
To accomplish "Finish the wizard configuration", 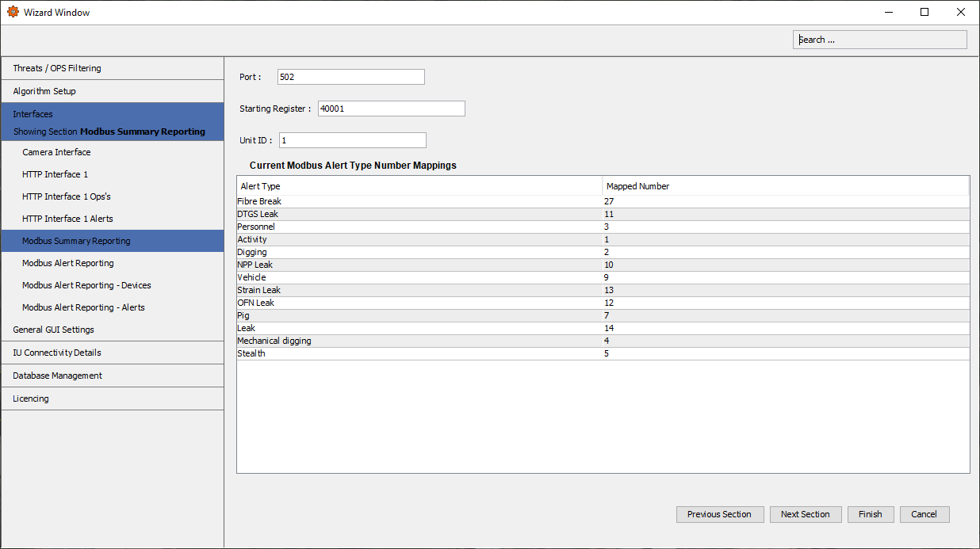I will click(x=871, y=514).
